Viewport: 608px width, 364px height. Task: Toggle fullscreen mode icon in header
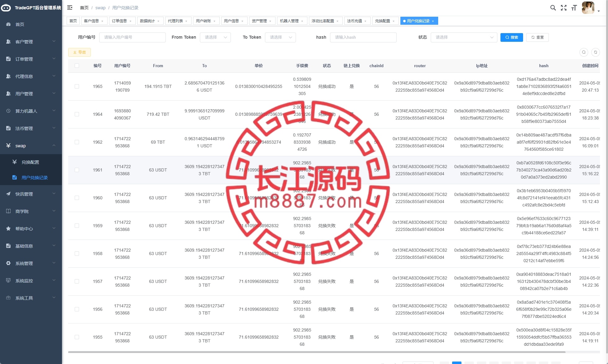click(x=564, y=8)
